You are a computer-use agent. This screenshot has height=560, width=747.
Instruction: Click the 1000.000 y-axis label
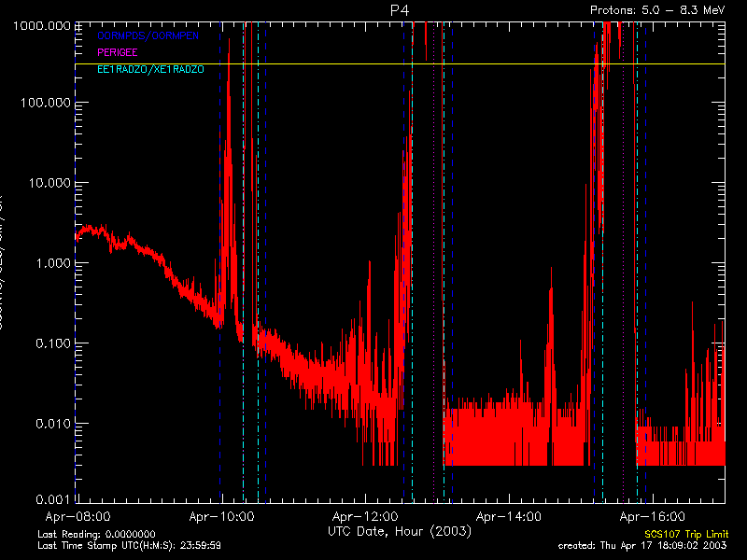click(42, 26)
